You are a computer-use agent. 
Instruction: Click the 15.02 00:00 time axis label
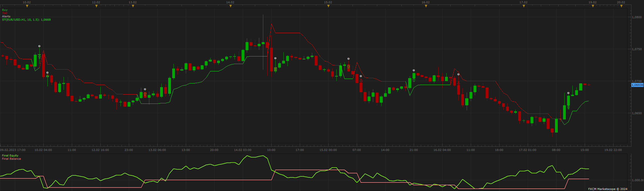pyautogui.click(x=328, y=150)
